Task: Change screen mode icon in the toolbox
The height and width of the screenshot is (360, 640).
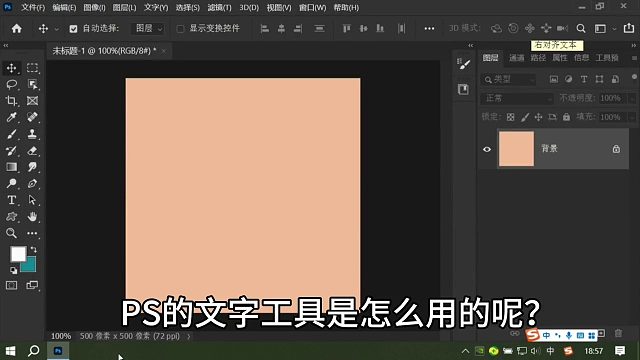Action: click(x=32, y=285)
